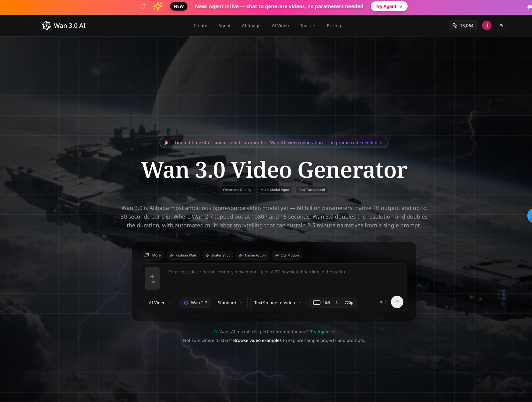Open the Standard quality dropdown
This screenshot has width=532, height=402.
tap(230, 302)
